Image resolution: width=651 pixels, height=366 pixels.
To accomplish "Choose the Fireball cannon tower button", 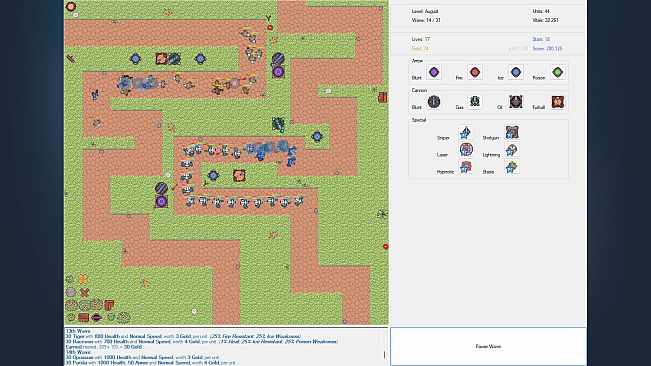I will pyautogui.click(x=558, y=102).
